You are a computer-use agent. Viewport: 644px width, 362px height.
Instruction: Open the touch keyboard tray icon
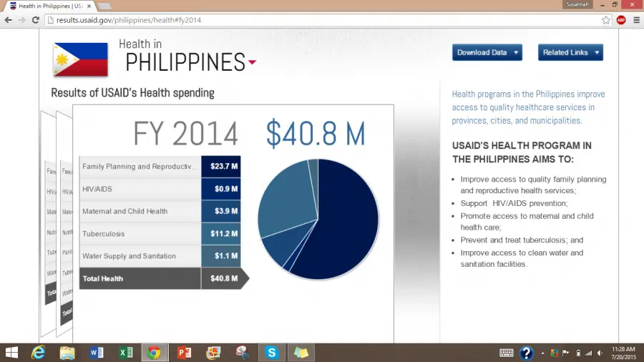click(507, 353)
